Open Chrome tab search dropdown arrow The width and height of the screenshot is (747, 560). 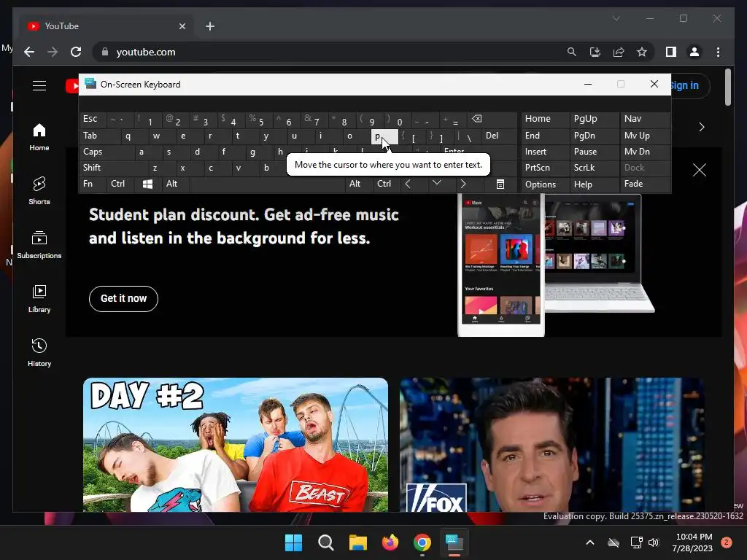point(616,18)
